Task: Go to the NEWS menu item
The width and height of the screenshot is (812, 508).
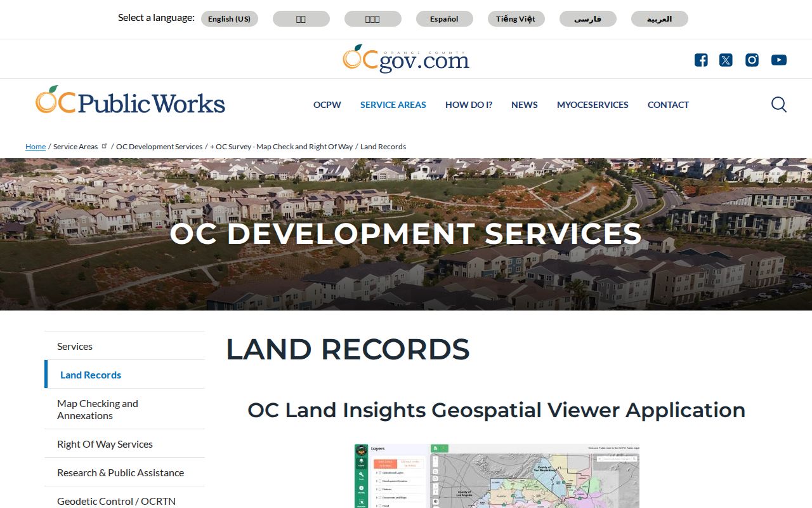Action: [525, 105]
